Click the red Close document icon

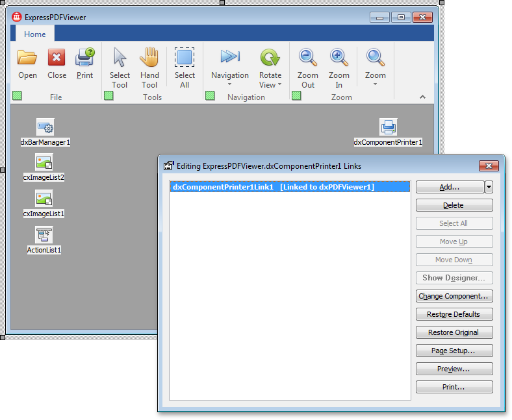(x=57, y=58)
